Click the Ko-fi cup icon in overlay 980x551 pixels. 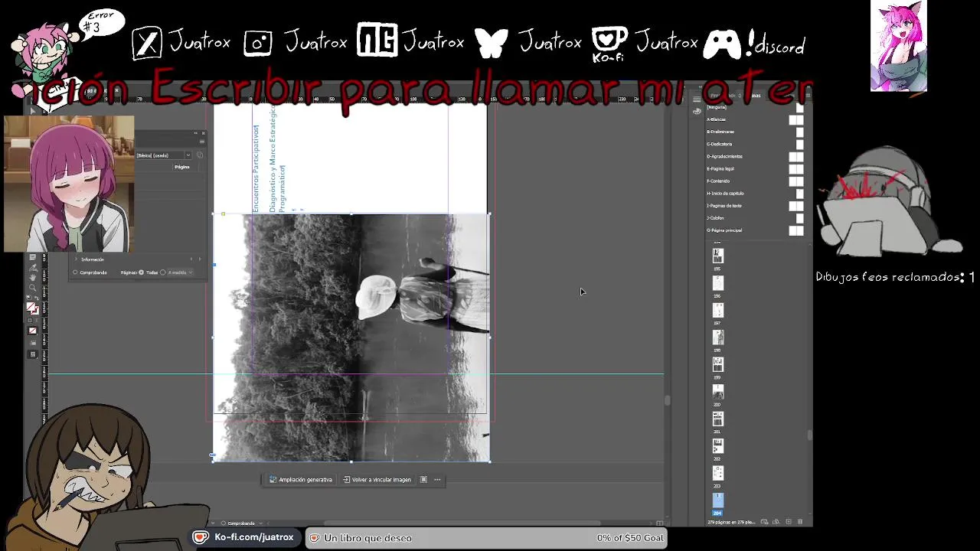[609, 40]
